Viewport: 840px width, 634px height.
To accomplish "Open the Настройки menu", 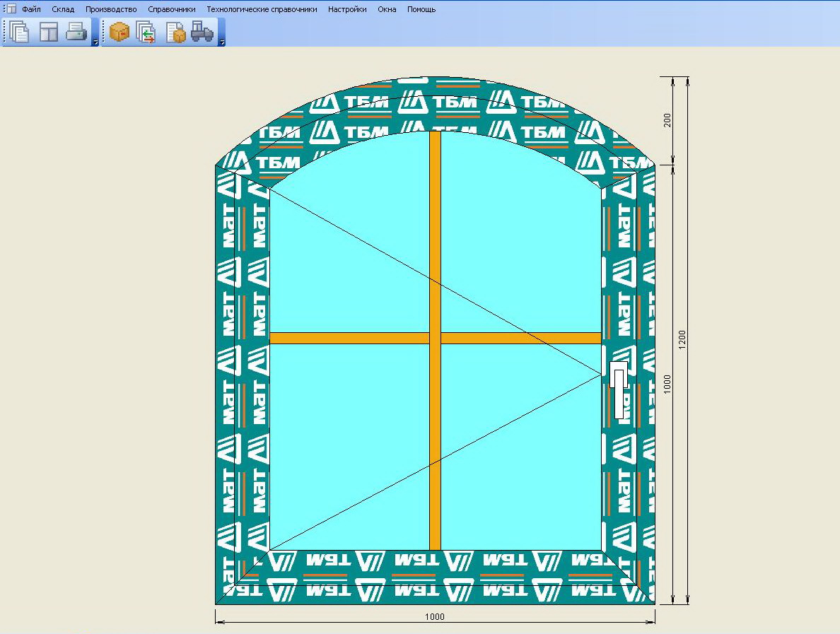I will tap(347, 9).
